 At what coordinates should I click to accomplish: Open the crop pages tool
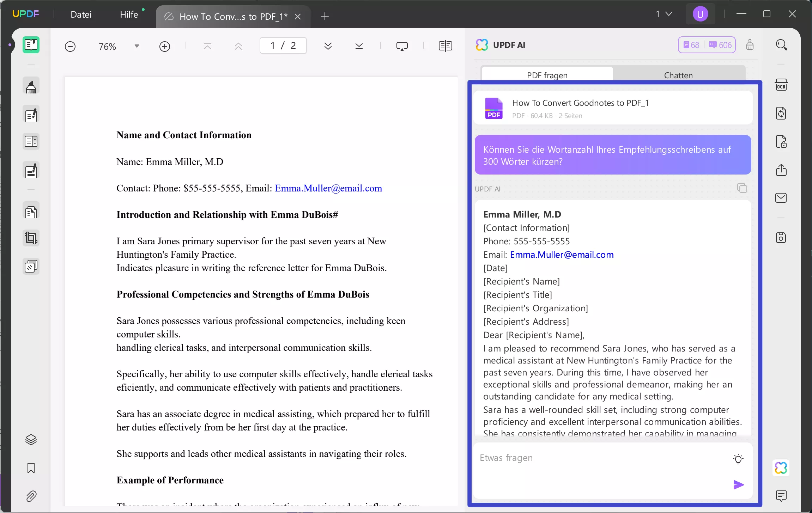coord(31,238)
